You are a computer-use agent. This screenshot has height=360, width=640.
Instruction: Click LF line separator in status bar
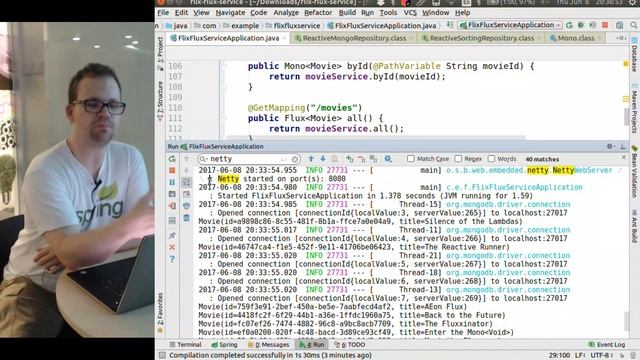coord(580,355)
